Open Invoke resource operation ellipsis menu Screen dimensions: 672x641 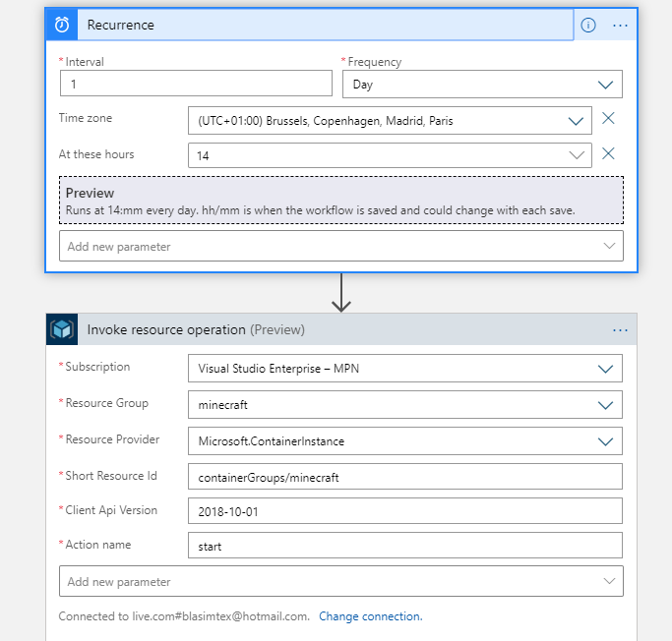[x=620, y=329]
